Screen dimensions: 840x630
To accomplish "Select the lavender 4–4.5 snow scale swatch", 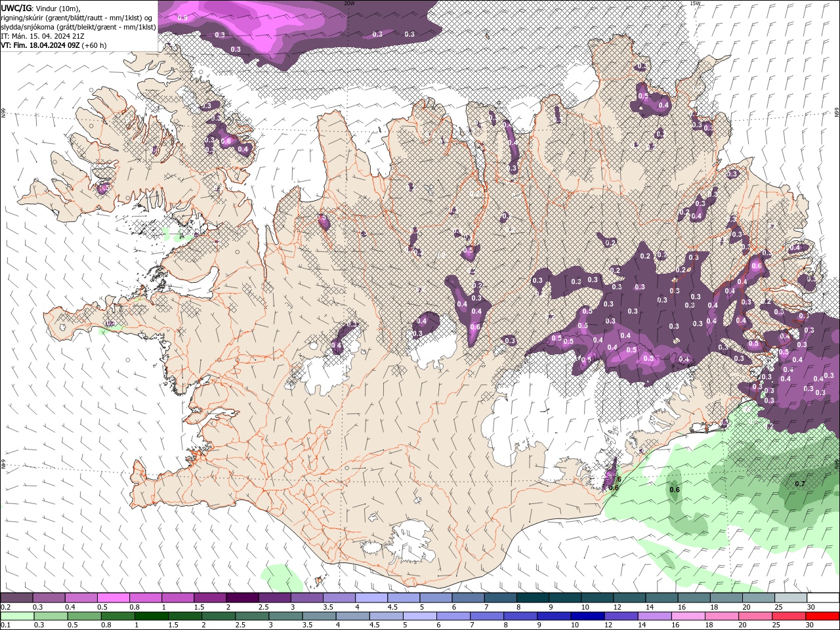I will coord(371,598).
